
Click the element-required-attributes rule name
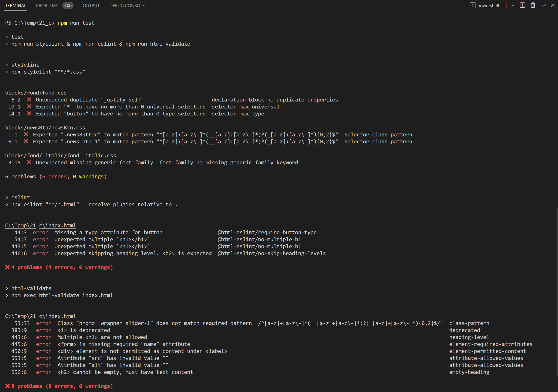(x=490, y=344)
